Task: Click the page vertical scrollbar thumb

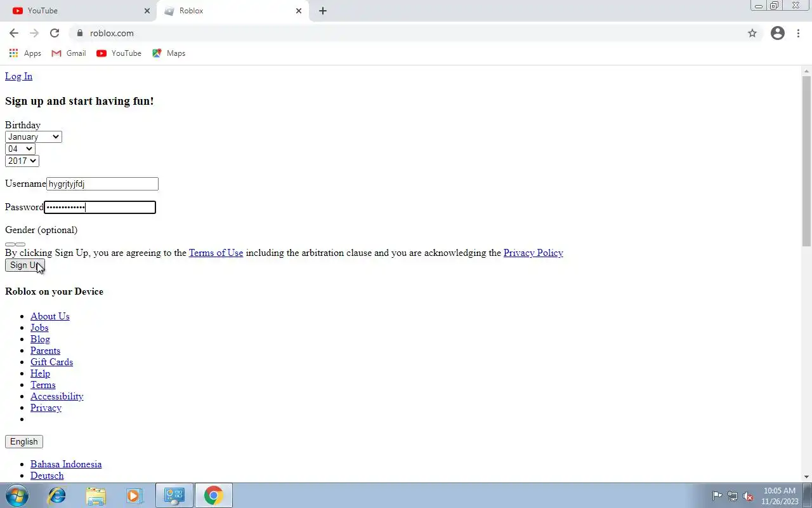Action: 806,161
